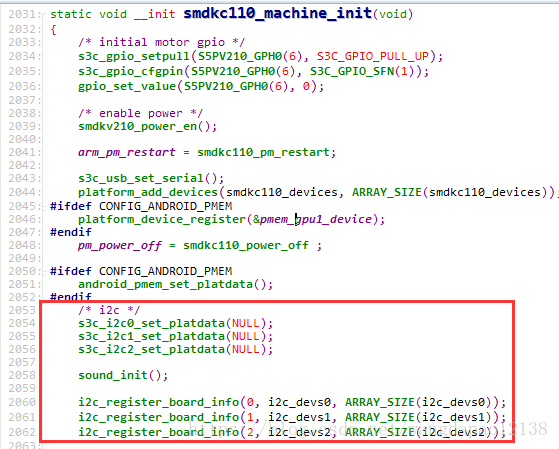
Task: Click #ifdef CONFIG_ANDROID_PMEM on line 2045
Action: [141, 206]
